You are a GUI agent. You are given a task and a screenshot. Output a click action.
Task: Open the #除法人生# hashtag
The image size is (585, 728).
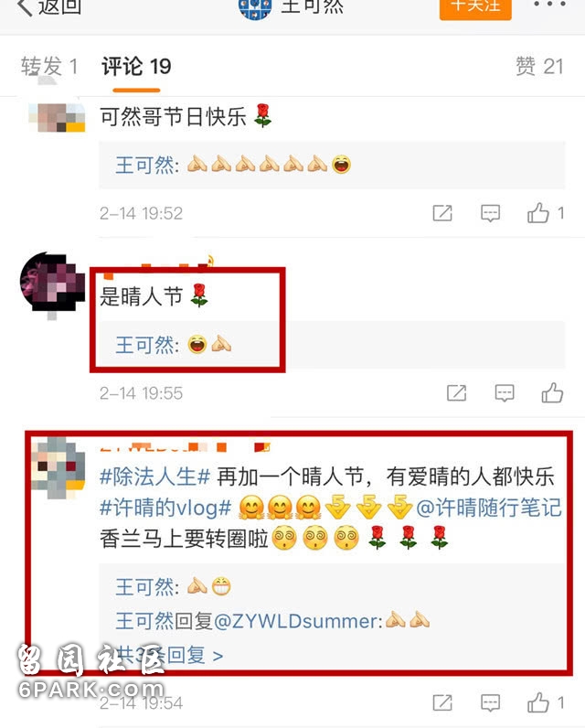155,476
